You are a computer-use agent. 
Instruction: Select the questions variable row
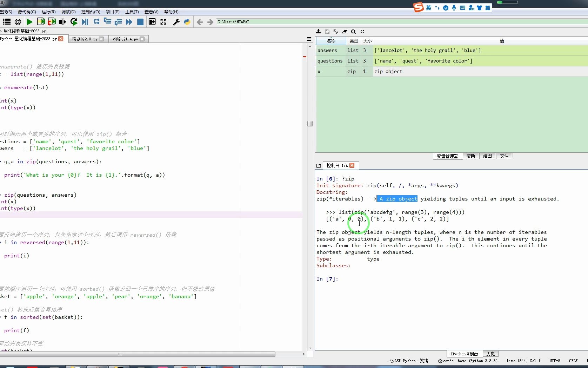click(x=452, y=61)
